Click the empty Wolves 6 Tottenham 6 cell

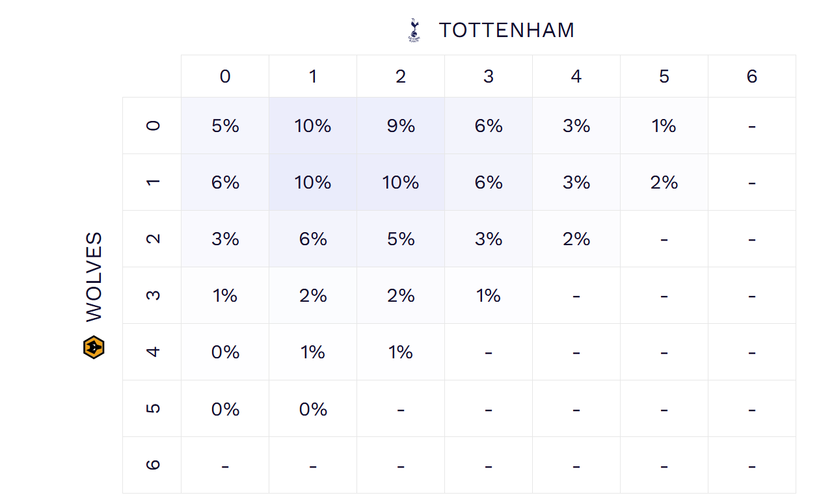(x=752, y=465)
